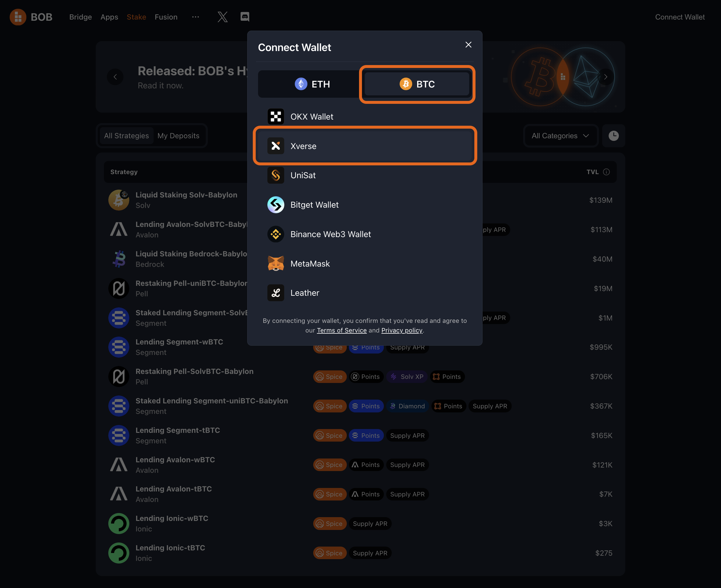Screen dimensions: 721x588
Task: Open the Bridge navigation item
Action: click(80, 17)
